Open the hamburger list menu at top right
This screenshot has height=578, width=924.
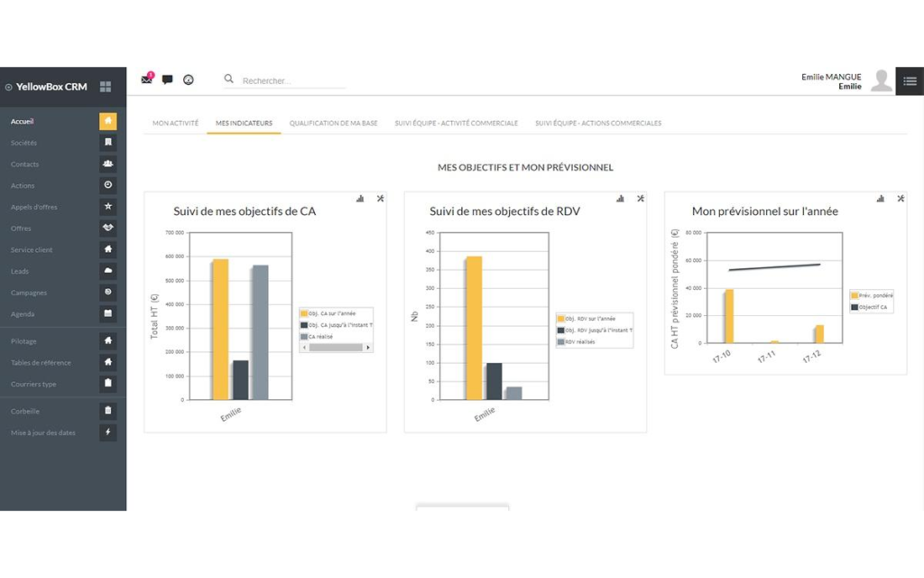point(910,81)
